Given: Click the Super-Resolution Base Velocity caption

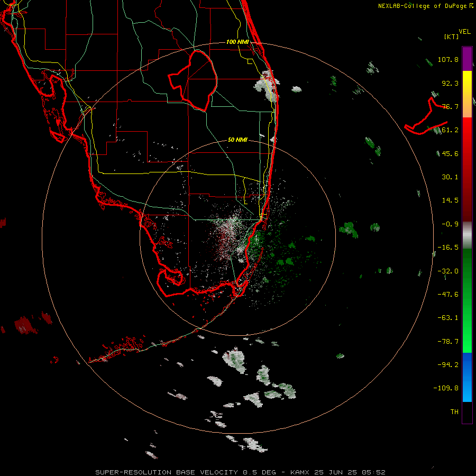Looking at the screenshot, I should (x=241, y=472).
